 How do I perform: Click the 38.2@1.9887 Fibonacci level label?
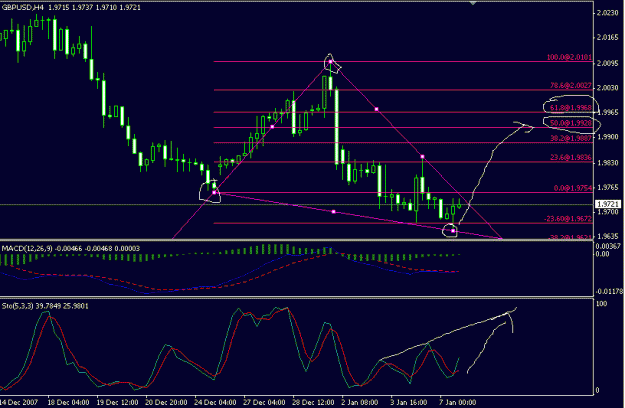[571, 138]
